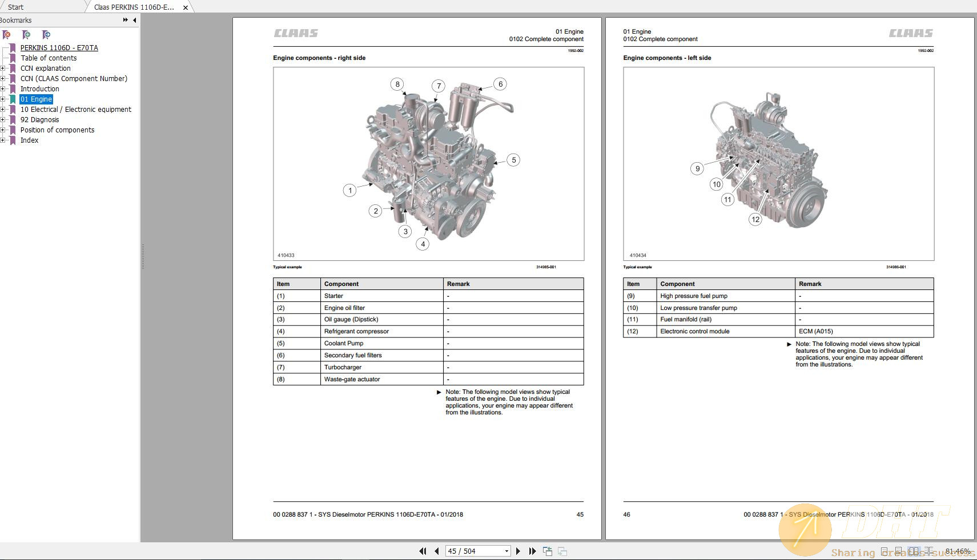Click the Starter component cell
The height and width of the screenshot is (560, 977).
click(x=381, y=296)
